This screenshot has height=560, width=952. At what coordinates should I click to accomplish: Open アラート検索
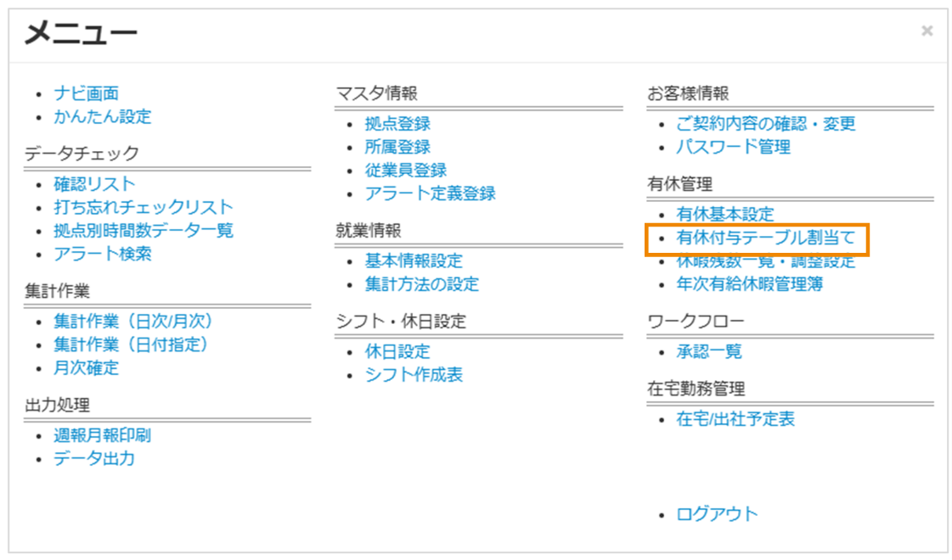pos(104,253)
